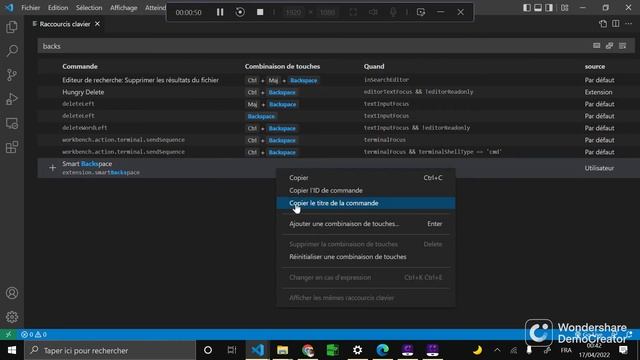Viewport: 640px width, 360px height.
Task: Open Chrome from the taskbar
Action: (308, 350)
